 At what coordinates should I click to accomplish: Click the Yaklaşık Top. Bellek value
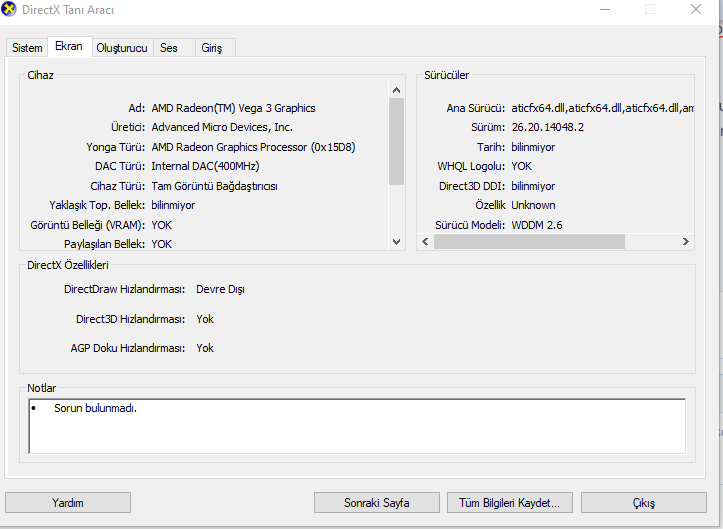(x=173, y=205)
